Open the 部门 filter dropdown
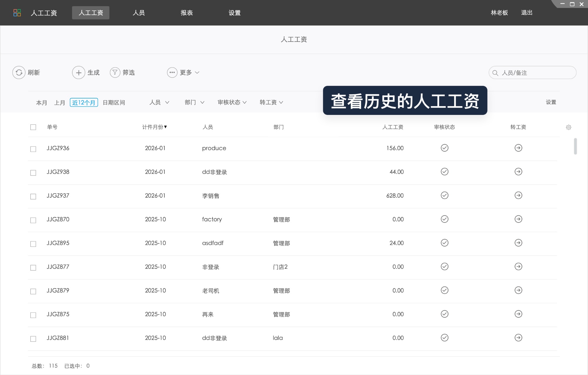The image size is (588, 375). (x=194, y=102)
